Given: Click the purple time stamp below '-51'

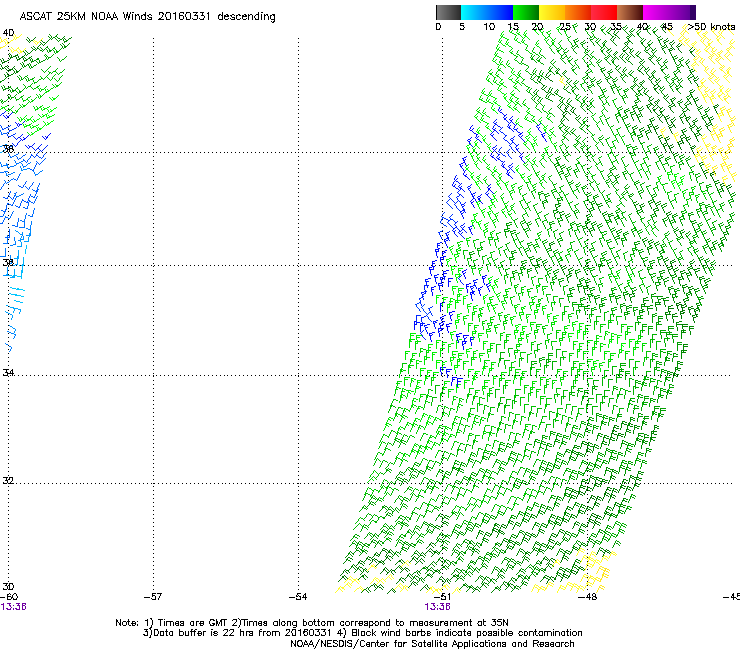Looking at the screenshot, I should (437, 607).
